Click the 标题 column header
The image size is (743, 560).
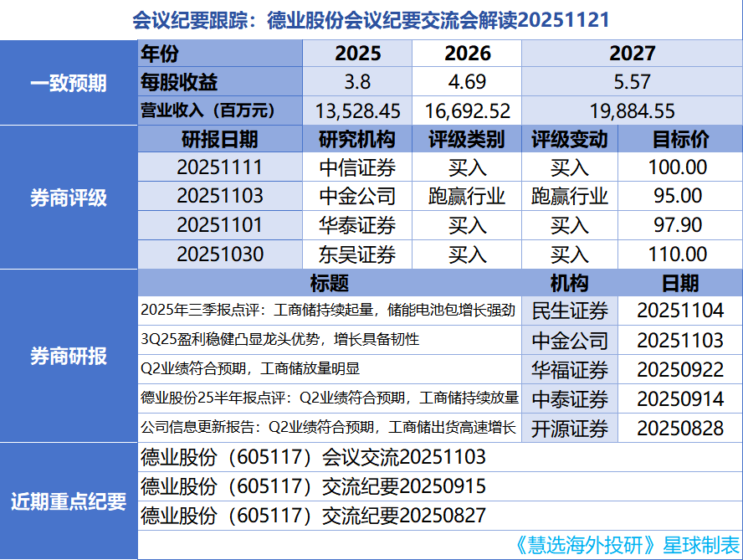(330, 283)
